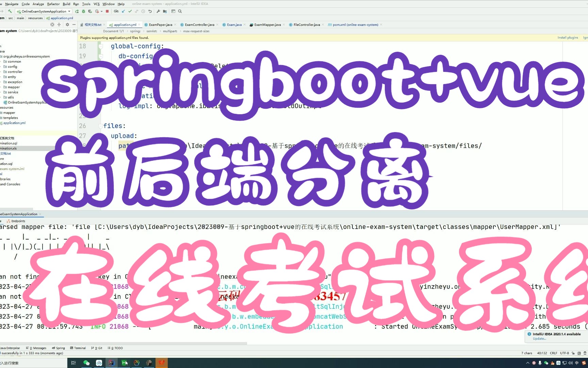
Task: Open Search everywhere (magnifier icon)
Action: pos(180,11)
